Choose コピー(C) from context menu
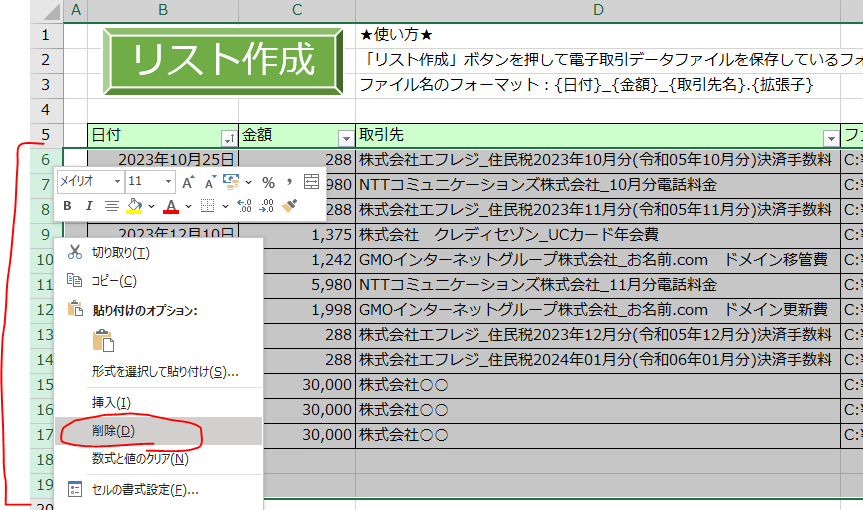Screen dimensions: 863x510 pyautogui.click(x=159, y=281)
